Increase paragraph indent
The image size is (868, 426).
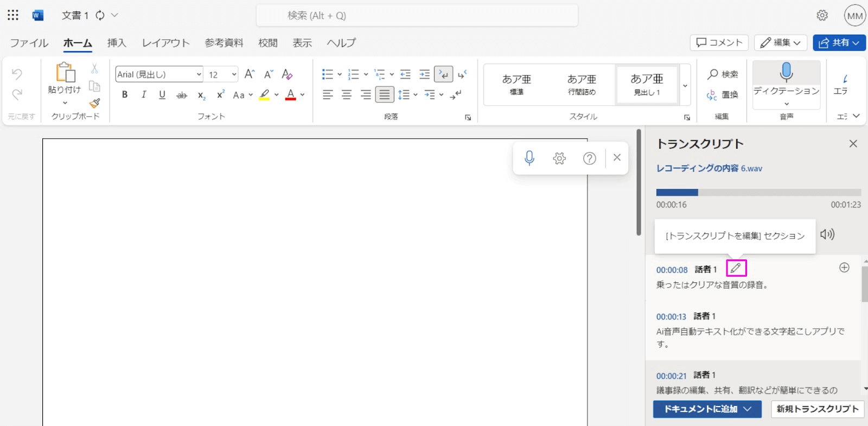point(424,74)
